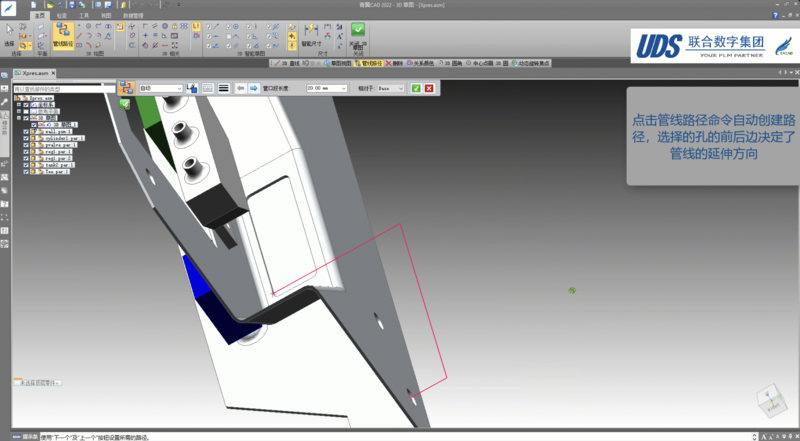Open the 工具 ribbon tab
Viewport: 800px width, 441px height.
pos(85,16)
